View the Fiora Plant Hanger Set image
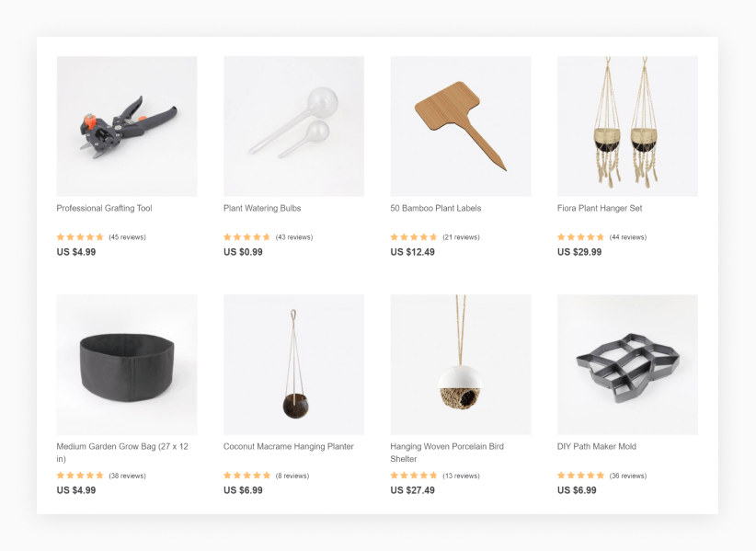Image resolution: width=756 pixels, height=551 pixels. point(627,126)
